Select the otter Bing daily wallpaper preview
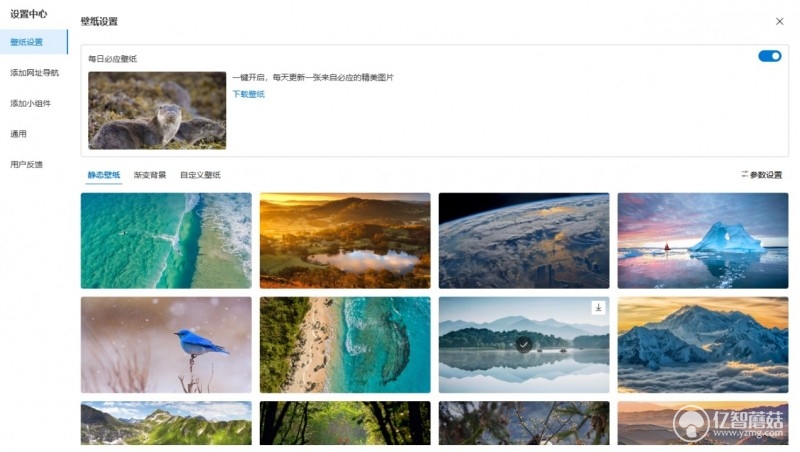The height and width of the screenshot is (452, 800). click(157, 110)
